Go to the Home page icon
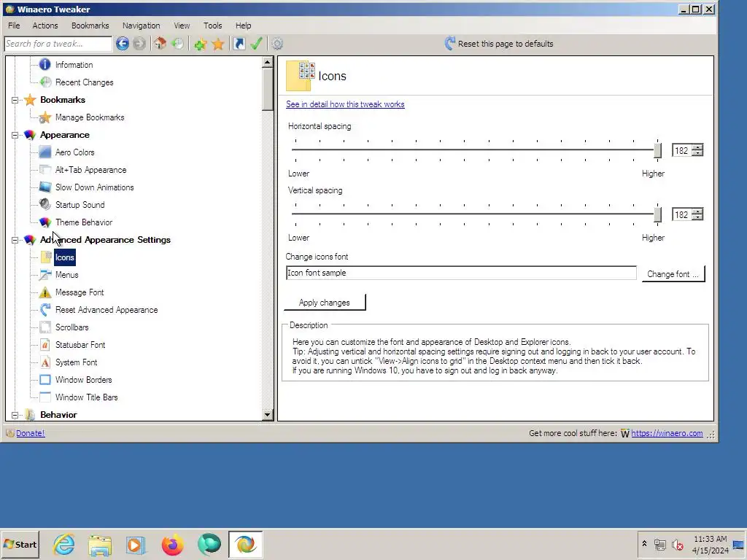The width and height of the screenshot is (747, 560). tap(160, 44)
